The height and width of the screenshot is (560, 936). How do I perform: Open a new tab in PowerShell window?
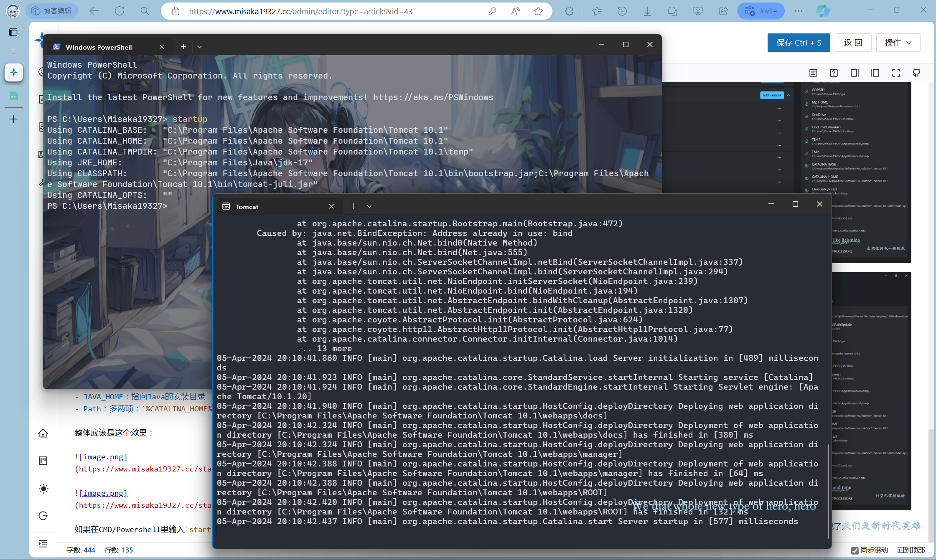[183, 47]
